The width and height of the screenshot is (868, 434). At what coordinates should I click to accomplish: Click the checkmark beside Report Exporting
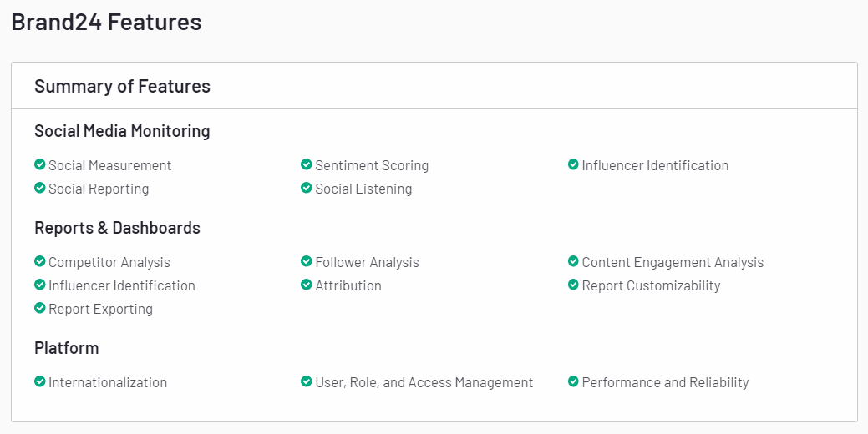(39, 308)
